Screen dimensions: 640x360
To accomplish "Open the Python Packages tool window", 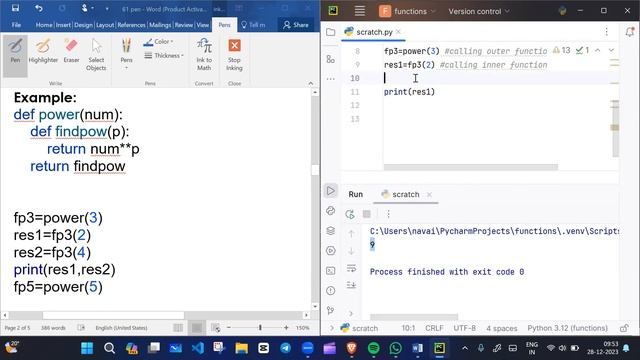I will (x=331, y=231).
